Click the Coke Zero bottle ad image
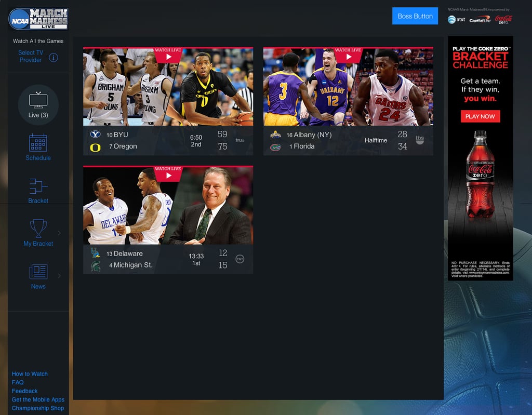This screenshot has height=415, width=532. click(x=480, y=173)
